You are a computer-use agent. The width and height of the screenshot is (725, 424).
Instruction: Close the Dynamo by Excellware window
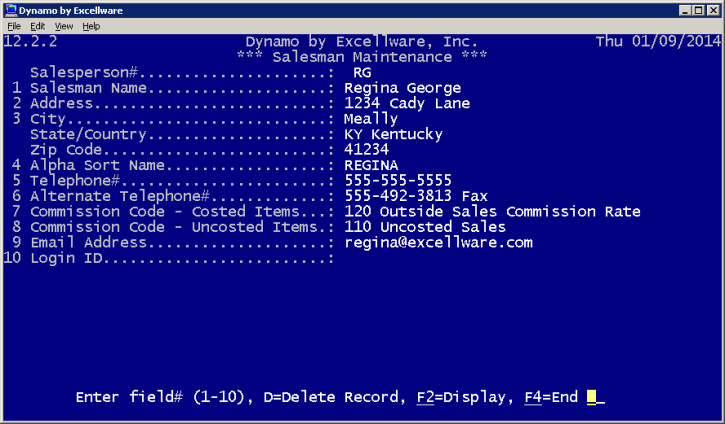click(713, 10)
